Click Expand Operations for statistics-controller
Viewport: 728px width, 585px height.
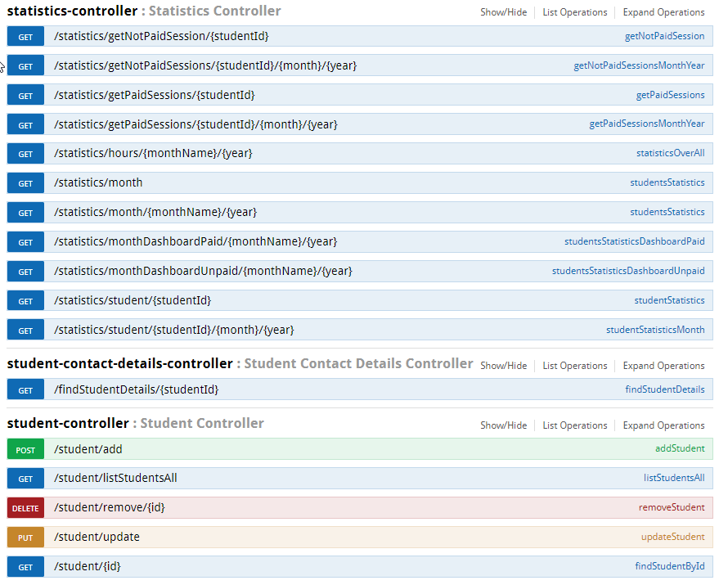(x=663, y=12)
